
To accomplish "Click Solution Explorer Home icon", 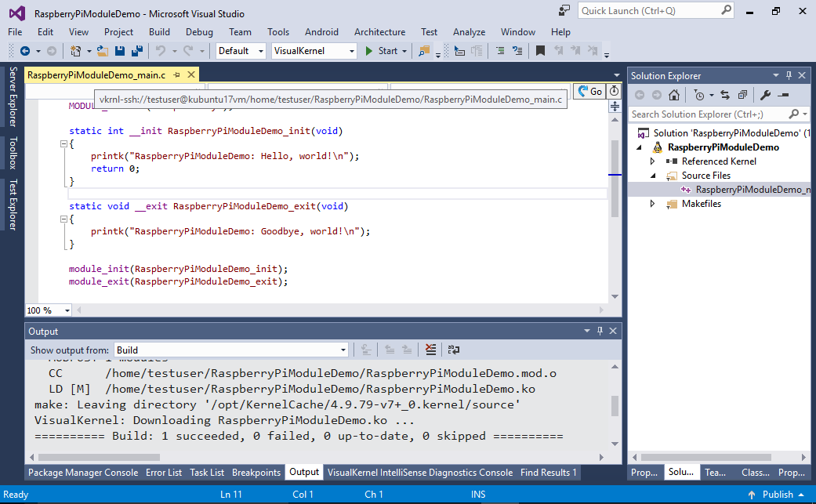I will pos(674,95).
